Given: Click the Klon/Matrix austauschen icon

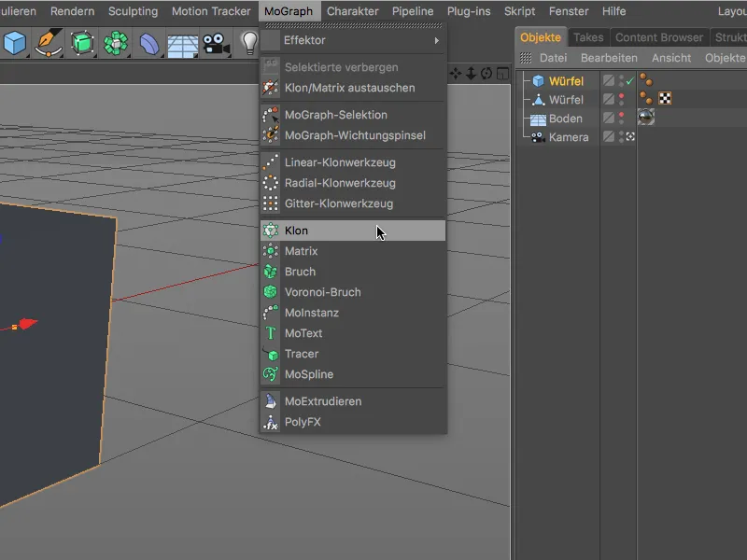Looking at the screenshot, I should pos(270,88).
